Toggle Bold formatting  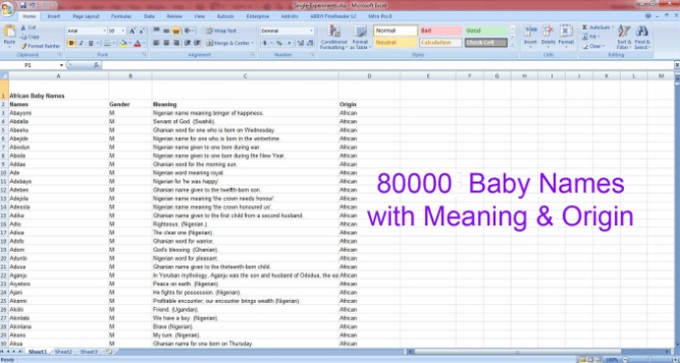point(72,43)
